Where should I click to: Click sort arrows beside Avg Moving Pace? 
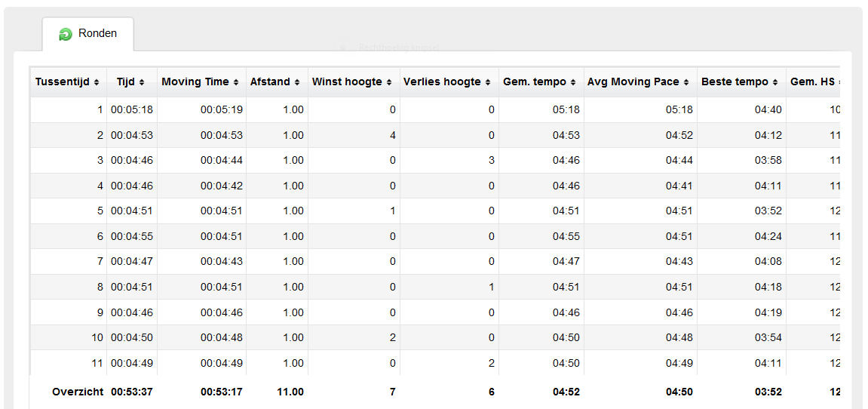[x=686, y=82]
